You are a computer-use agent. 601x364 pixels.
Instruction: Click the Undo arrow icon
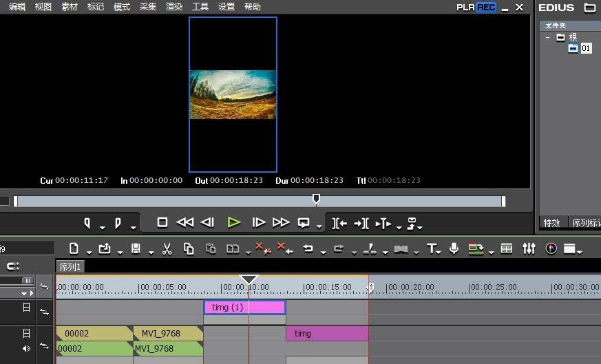[x=308, y=248]
